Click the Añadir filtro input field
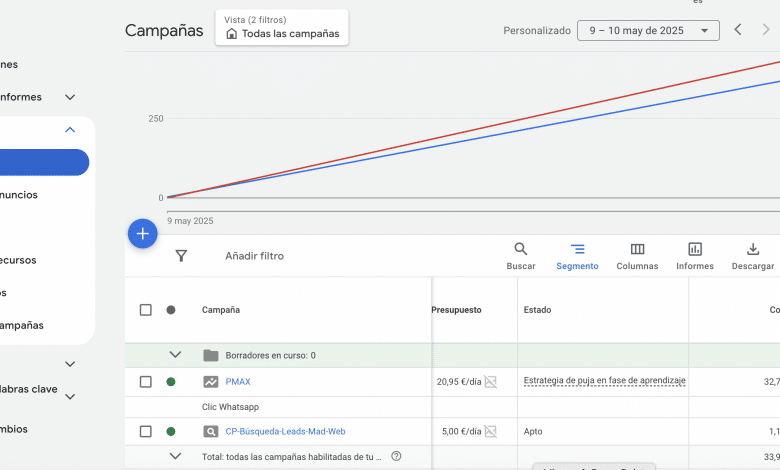Viewport: 780px width, 470px height. click(255, 256)
